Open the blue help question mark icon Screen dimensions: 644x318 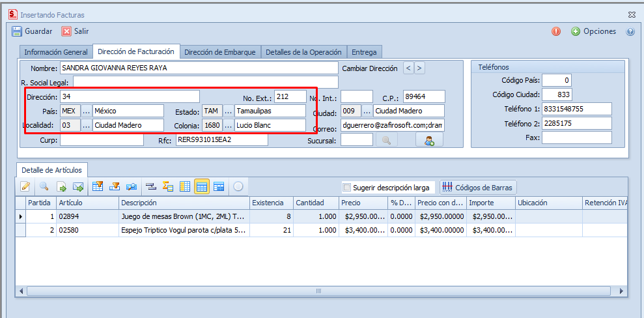630,31
